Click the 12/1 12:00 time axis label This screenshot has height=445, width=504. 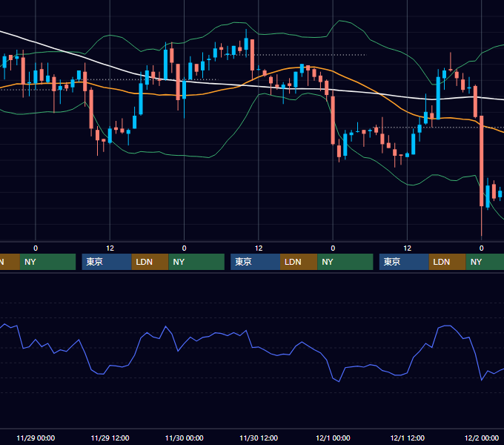407,438
